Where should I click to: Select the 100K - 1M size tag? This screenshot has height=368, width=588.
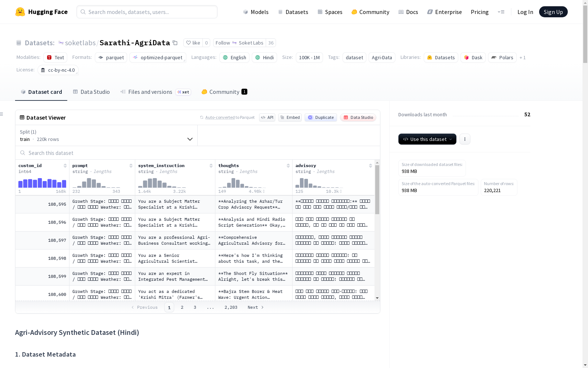click(309, 57)
